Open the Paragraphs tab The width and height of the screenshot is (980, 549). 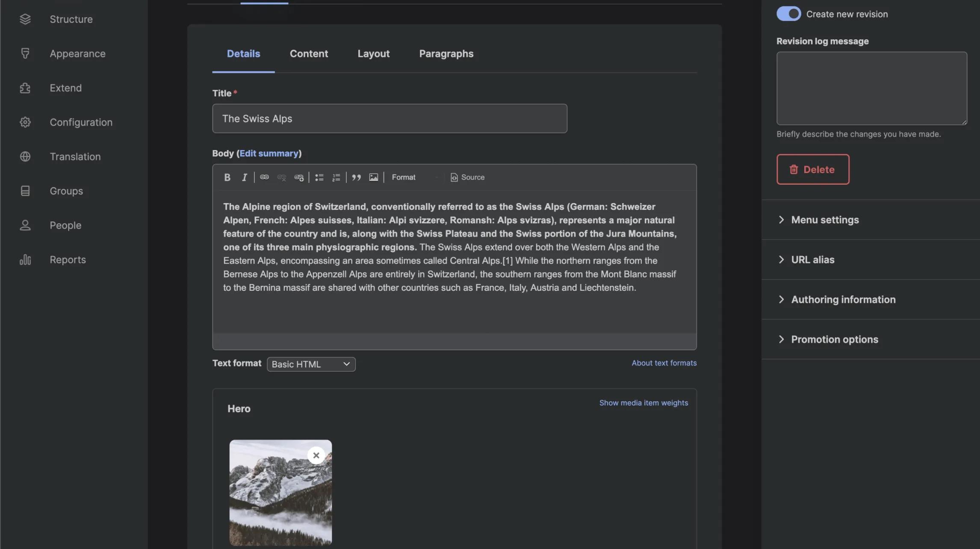coord(446,54)
